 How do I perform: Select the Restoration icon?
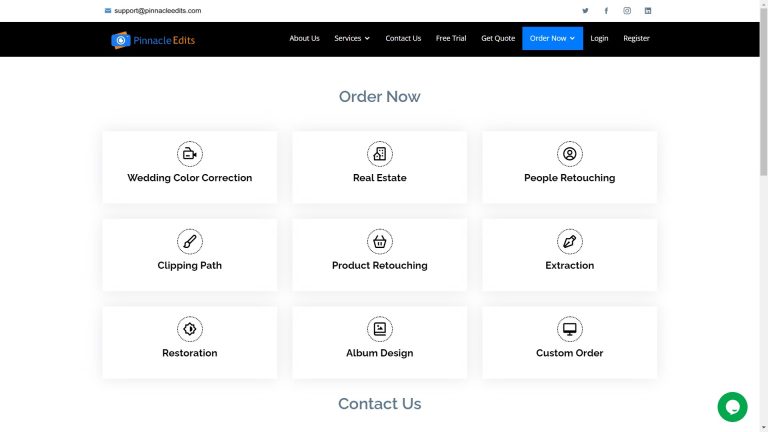189,328
